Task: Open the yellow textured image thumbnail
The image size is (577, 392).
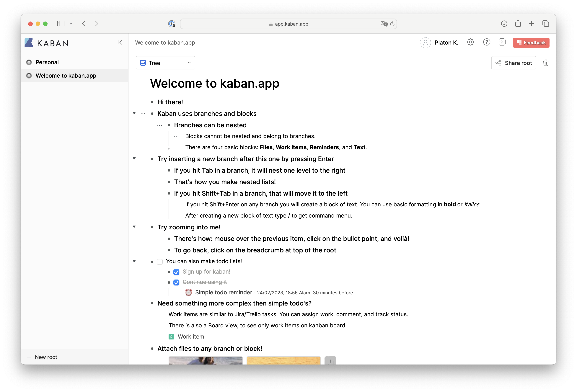Action: pos(283,361)
